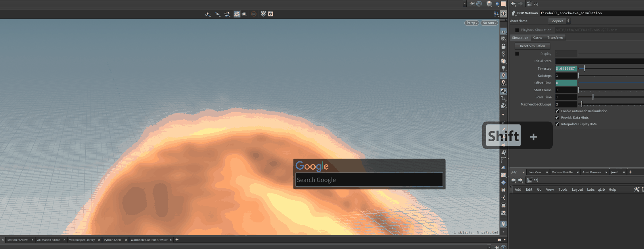The image size is (644, 249).
Task: Click the node name field fireball_shockwave_simulation
Action: (x=591, y=13)
